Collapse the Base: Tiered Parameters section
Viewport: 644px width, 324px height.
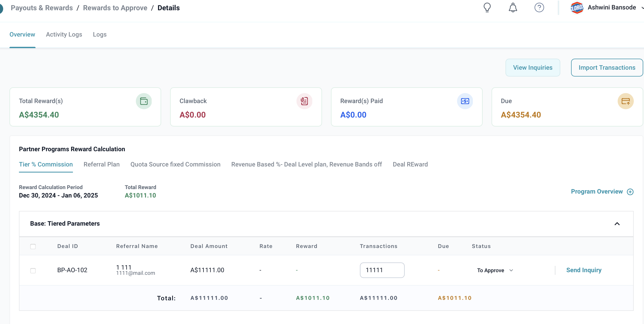(x=617, y=224)
